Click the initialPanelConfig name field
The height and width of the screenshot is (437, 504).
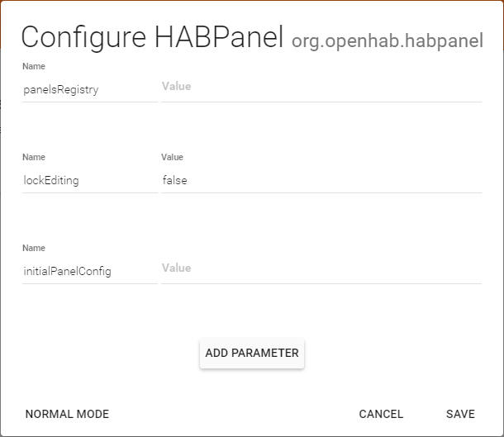(x=89, y=271)
